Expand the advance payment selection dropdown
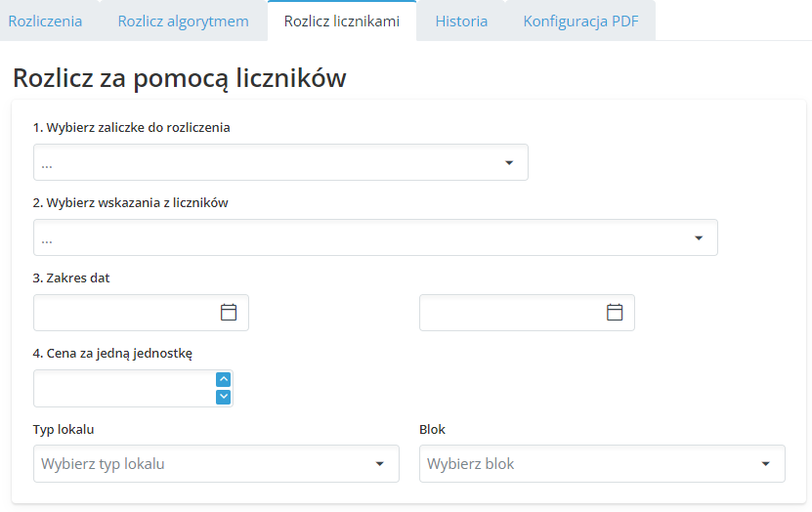Viewport: 812px width, 512px height. click(x=280, y=163)
